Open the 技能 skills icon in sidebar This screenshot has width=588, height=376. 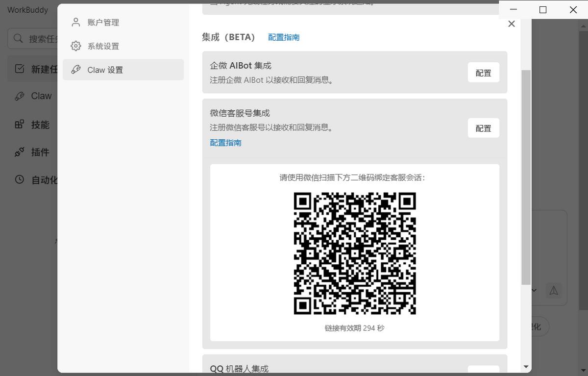click(x=20, y=125)
